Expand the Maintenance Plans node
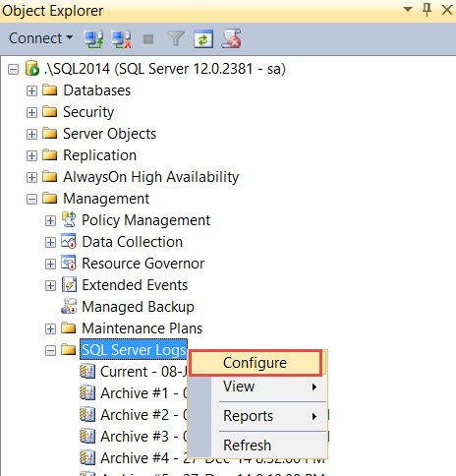The width and height of the screenshot is (456, 476). pyautogui.click(x=50, y=328)
